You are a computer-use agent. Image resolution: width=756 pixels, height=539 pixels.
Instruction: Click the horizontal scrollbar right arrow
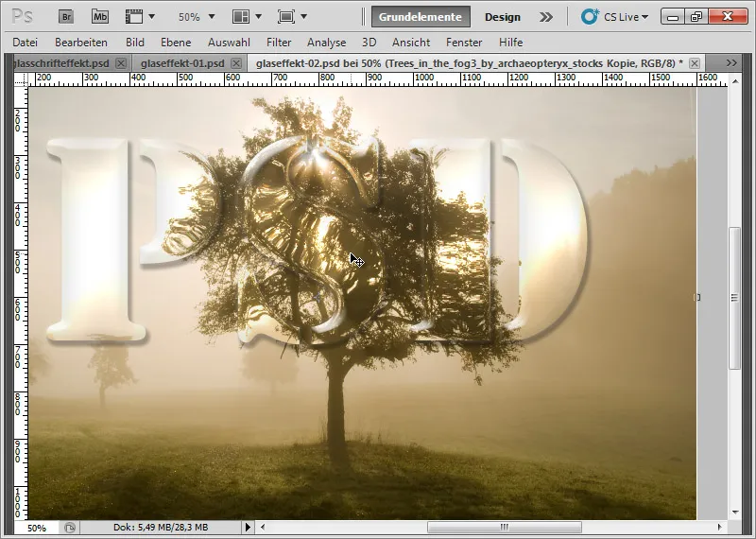click(x=719, y=528)
